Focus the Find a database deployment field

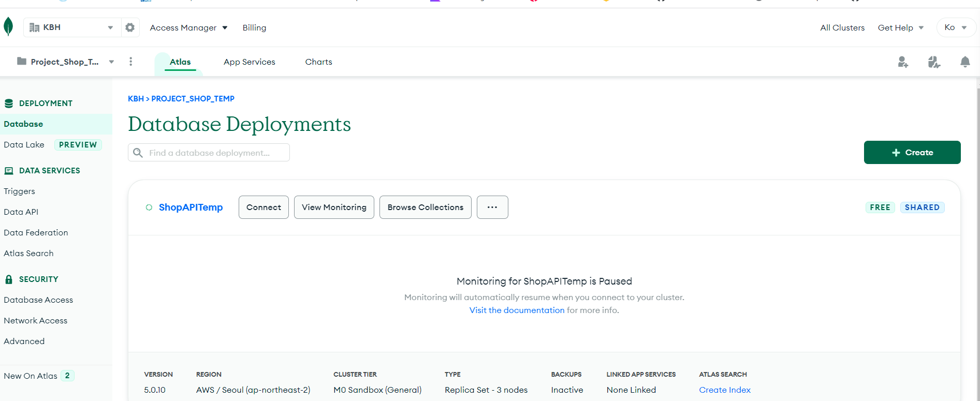(209, 153)
